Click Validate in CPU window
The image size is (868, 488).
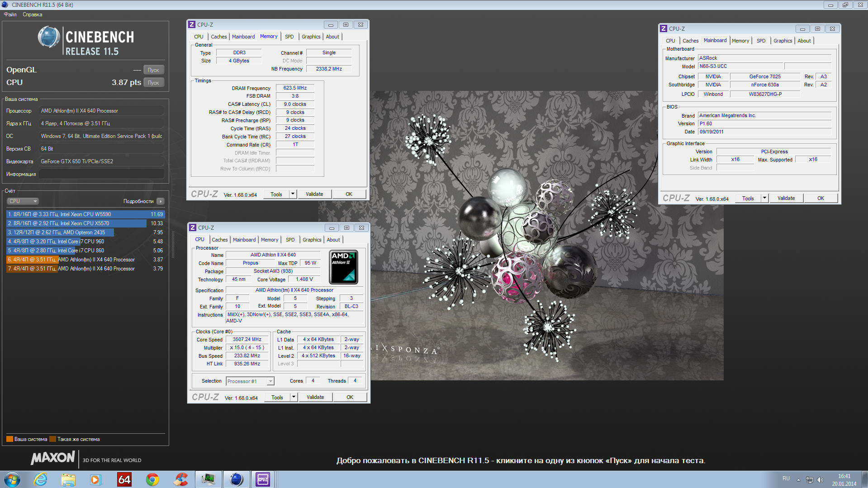(x=315, y=397)
